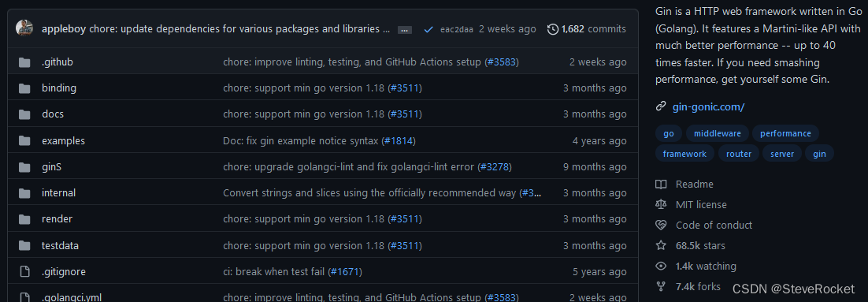868x302 pixels.
Task: Click the commit status checkmark icon
Action: 428,29
